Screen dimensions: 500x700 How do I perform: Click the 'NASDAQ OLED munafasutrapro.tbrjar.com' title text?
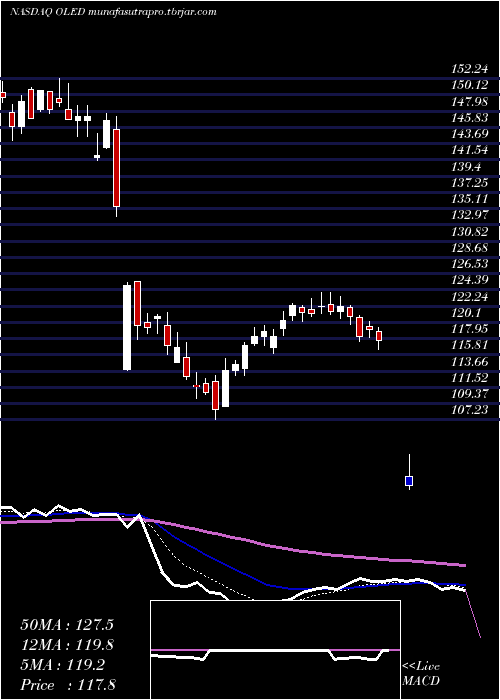[113, 12]
